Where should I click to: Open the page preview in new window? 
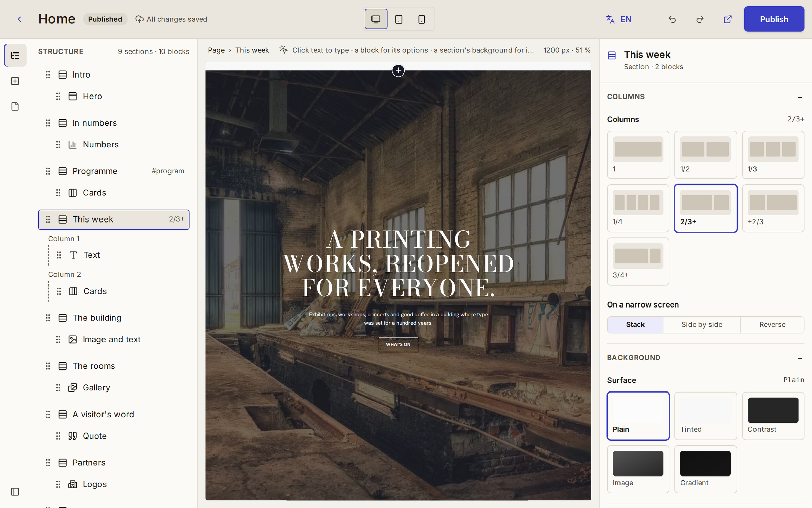[x=727, y=19]
